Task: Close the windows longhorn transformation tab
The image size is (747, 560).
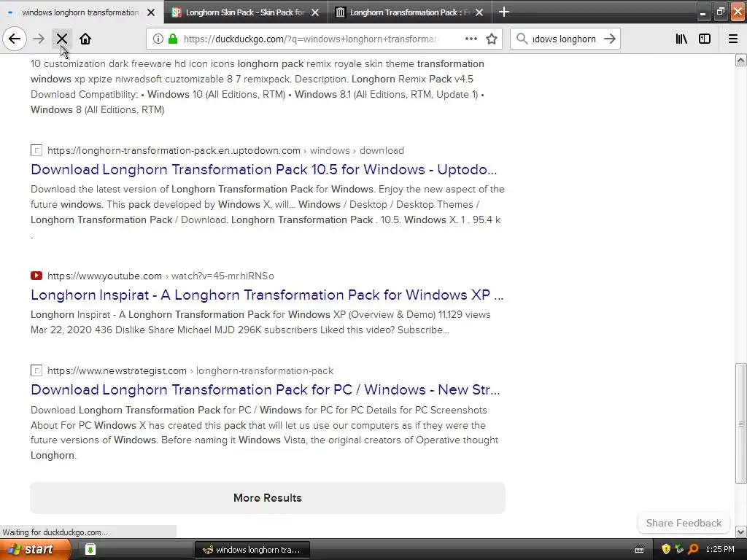Action: [x=151, y=12]
